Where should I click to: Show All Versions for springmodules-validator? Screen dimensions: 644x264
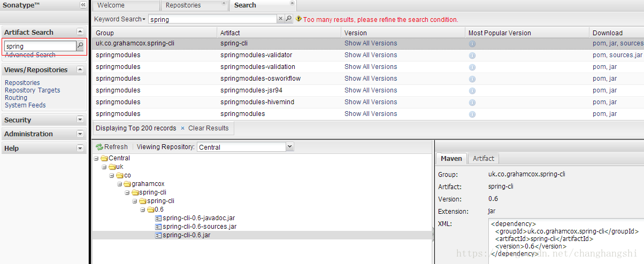click(x=371, y=55)
